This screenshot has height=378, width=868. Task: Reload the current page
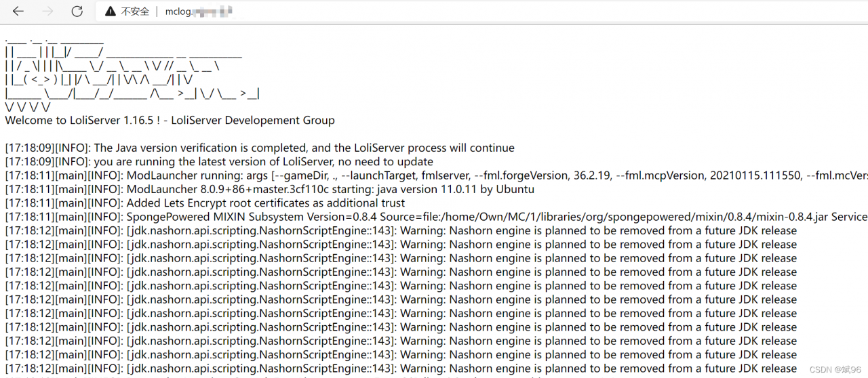coord(77,12)
